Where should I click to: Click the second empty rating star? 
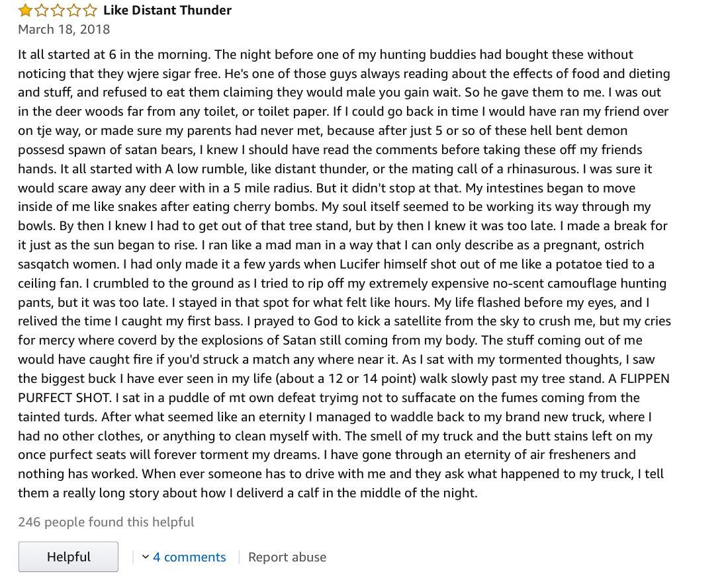point(42,10)
